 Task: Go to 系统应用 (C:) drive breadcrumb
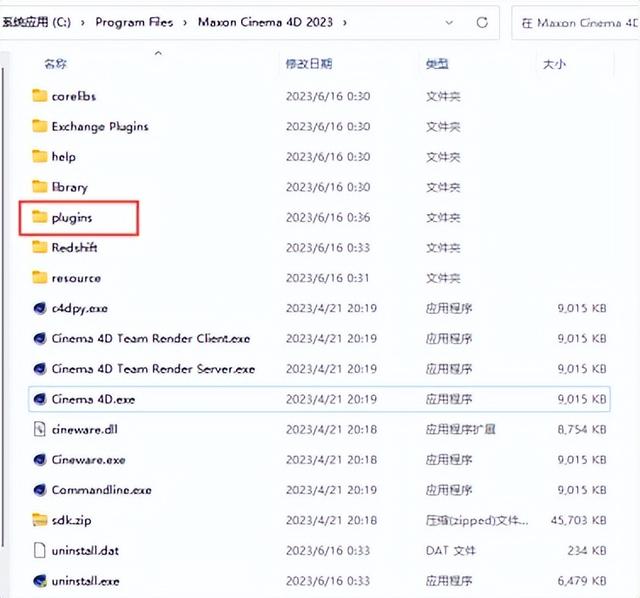coord(37,22)
